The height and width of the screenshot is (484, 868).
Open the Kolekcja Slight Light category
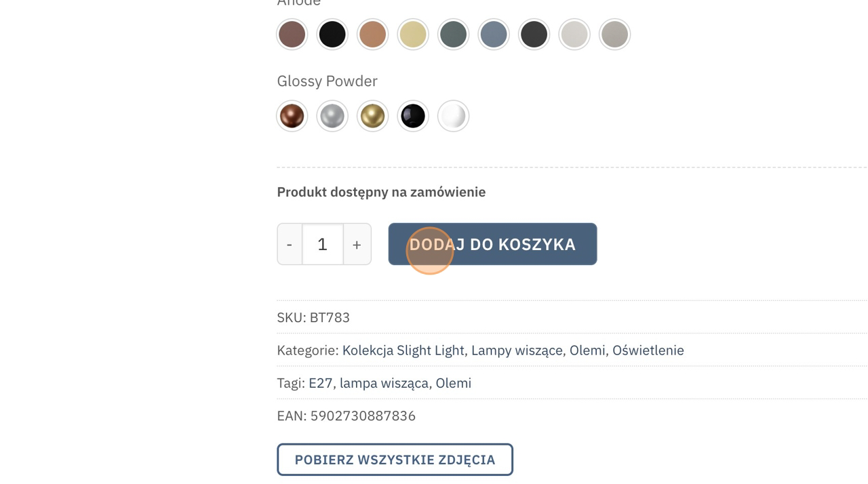(x=403, y=350)
